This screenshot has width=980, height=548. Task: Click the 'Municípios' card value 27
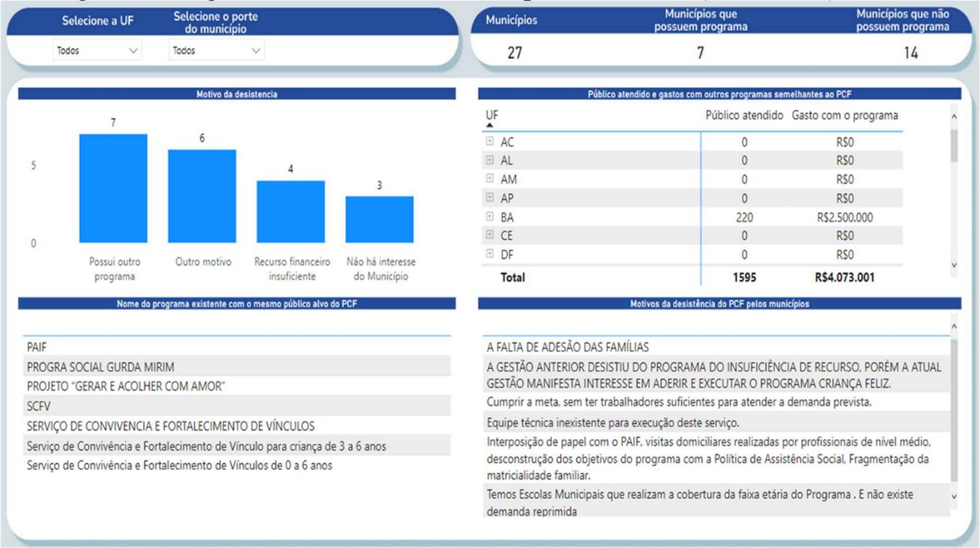(x=514, y=53)
